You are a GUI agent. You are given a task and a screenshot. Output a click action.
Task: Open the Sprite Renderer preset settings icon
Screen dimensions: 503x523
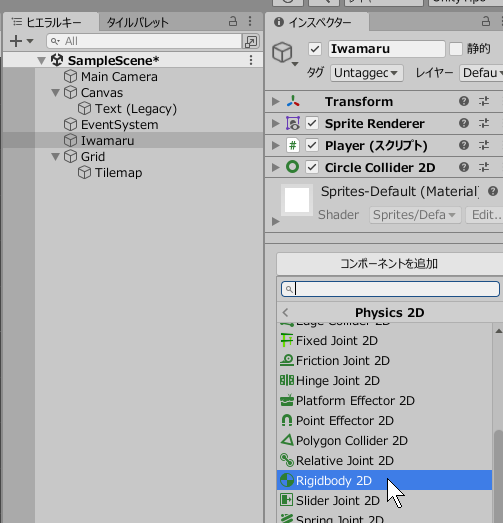pos(484,123)
